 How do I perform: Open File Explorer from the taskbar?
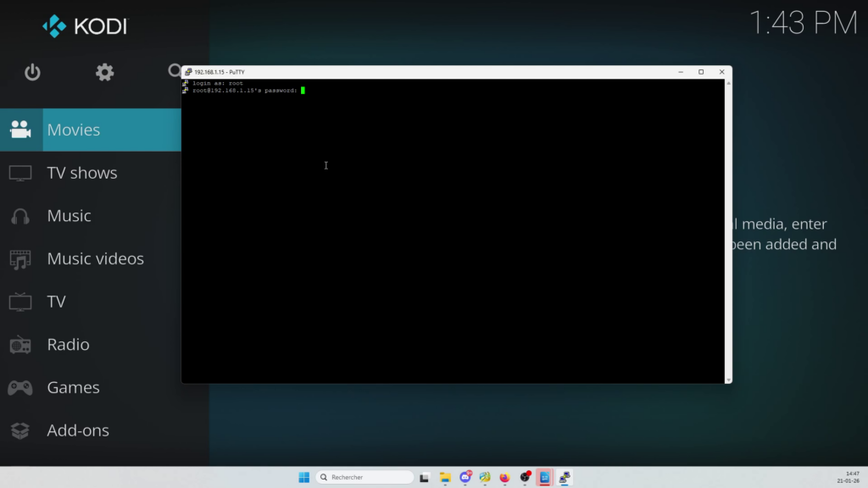(444, 477)
